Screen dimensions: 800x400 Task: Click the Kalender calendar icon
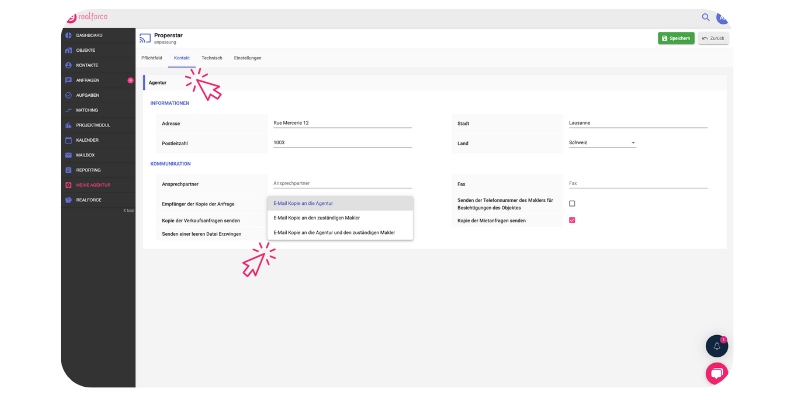[x=68, y=140]
